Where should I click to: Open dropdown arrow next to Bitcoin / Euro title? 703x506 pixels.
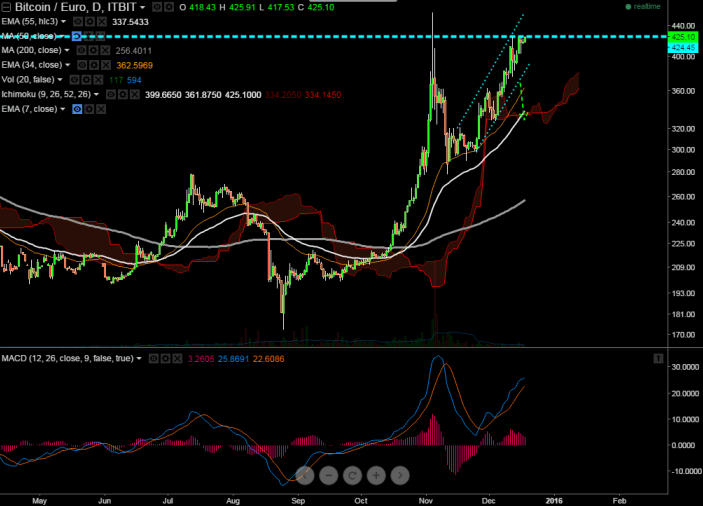coord(143,8)
